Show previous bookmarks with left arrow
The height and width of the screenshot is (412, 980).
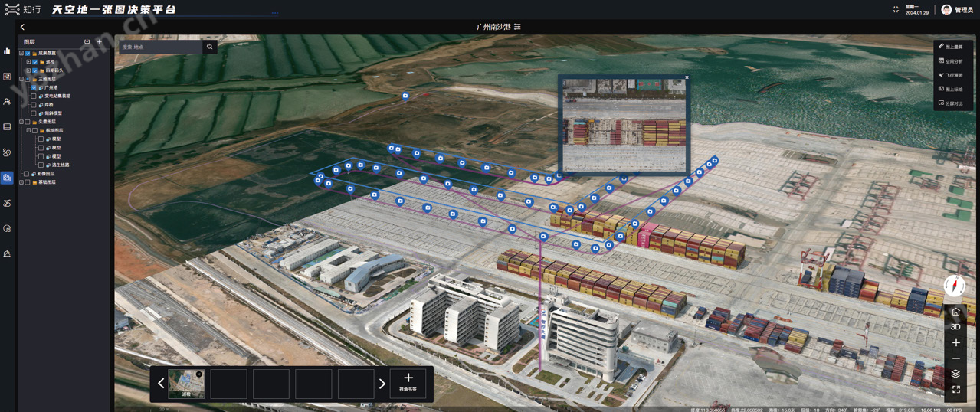(161, 383)
